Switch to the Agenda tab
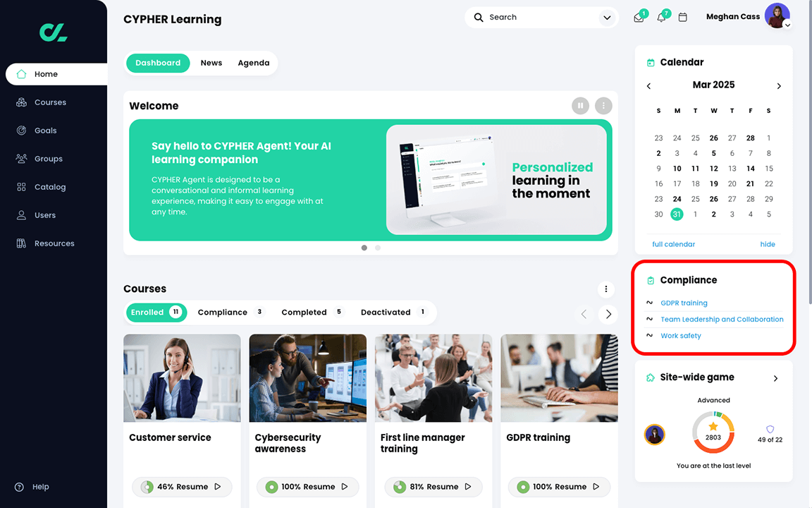The width and height of the screenshot is (812, 508). click(x=254, y=63)
